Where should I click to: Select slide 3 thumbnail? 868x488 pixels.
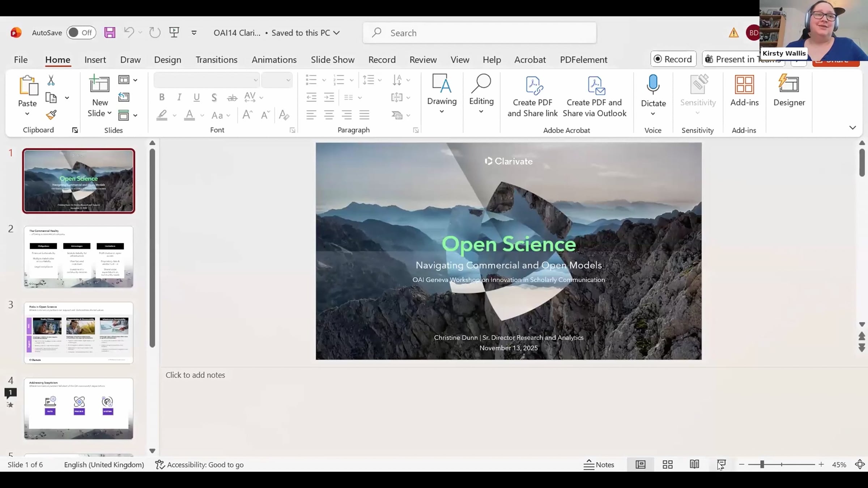[78, 333]
